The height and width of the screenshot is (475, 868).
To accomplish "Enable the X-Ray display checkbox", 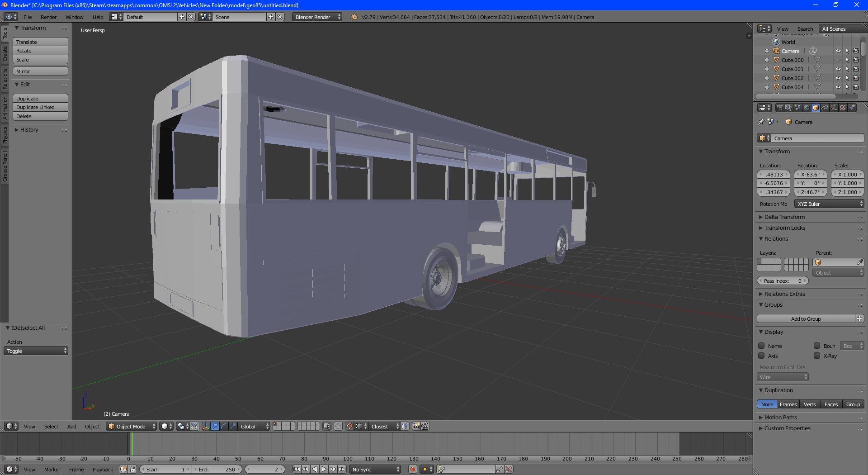I will click(817, 356).
